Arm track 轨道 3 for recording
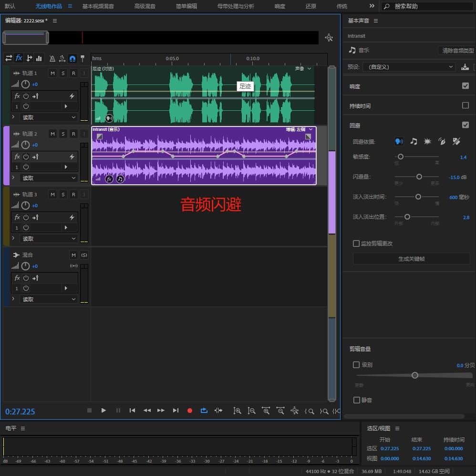The height and width of the screenshot is (476, 476). [73, 194]
